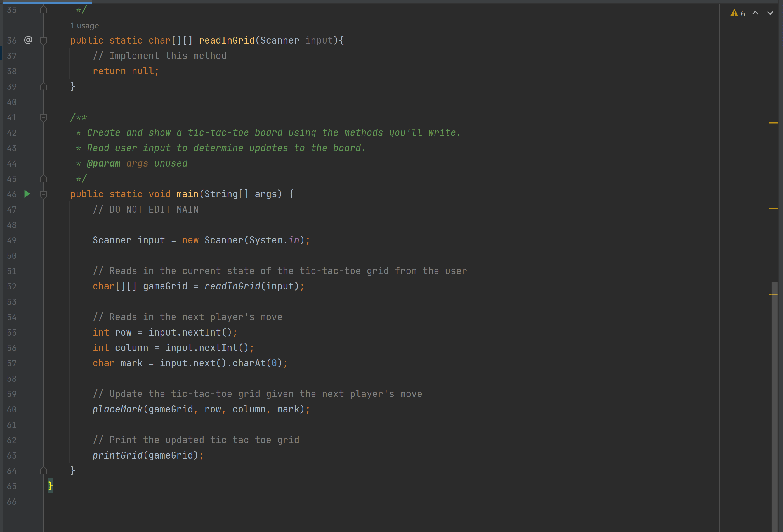Open the warnings indicator showing 6 problems
Screen dimensions: 783x532
click(737, 13)
